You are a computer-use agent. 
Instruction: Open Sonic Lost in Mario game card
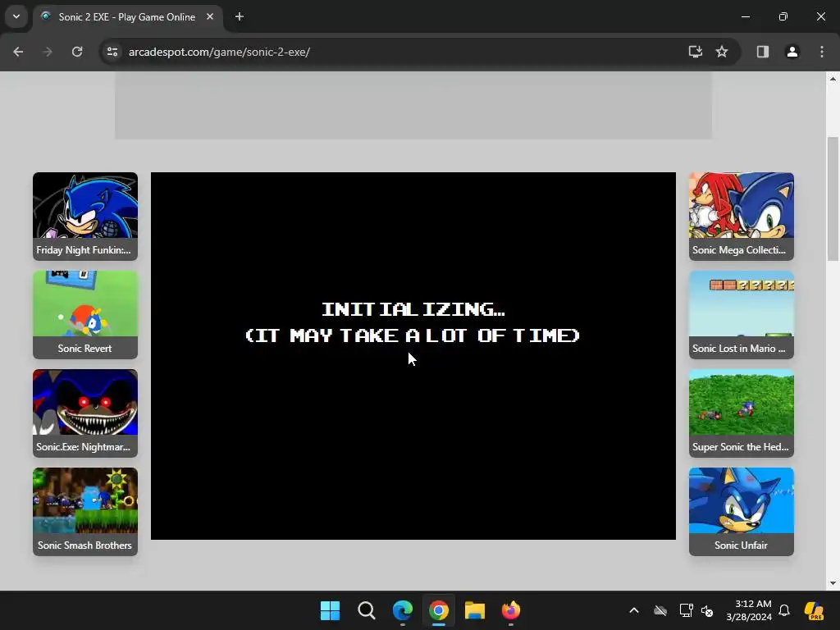(742, 315)
